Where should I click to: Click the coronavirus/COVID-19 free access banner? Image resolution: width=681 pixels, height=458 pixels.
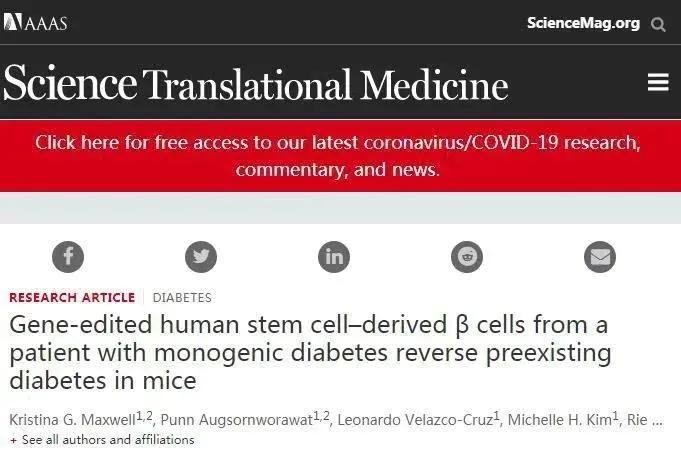[338, 155]
